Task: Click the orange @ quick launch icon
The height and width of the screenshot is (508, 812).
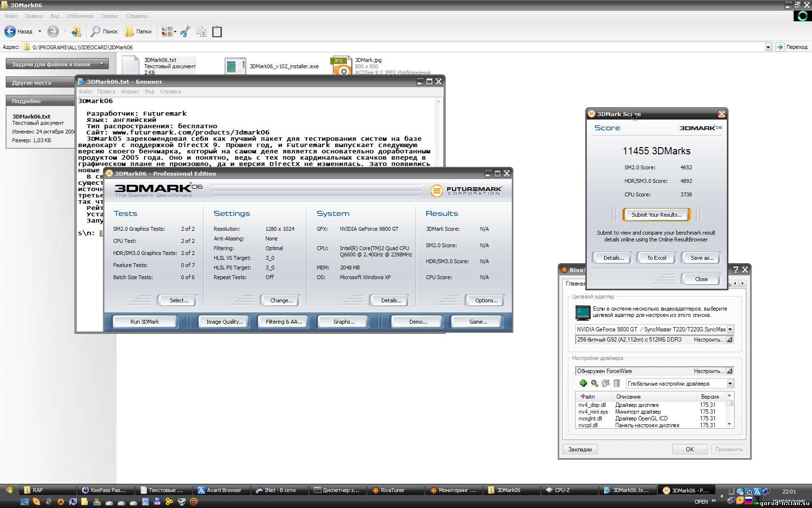Action: [194, 502]
